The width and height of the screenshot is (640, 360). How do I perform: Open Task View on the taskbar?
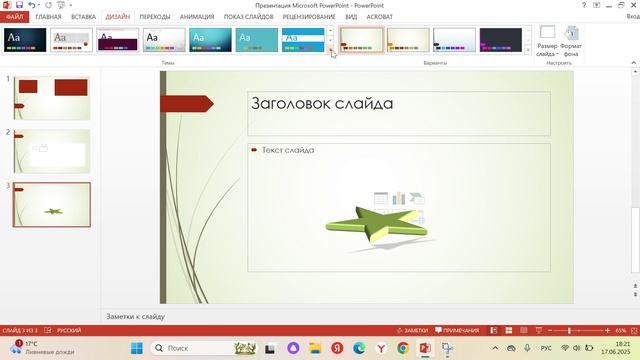click(x=270, y=348)
